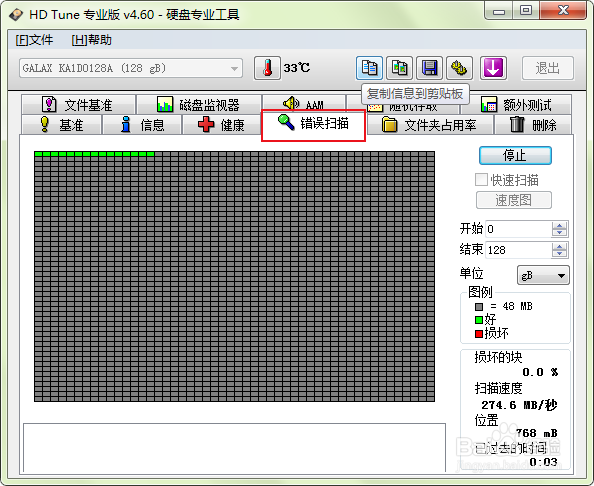Click the green 好 legend swatch
This screenshot has height=486, width=594.
(479, 320)
